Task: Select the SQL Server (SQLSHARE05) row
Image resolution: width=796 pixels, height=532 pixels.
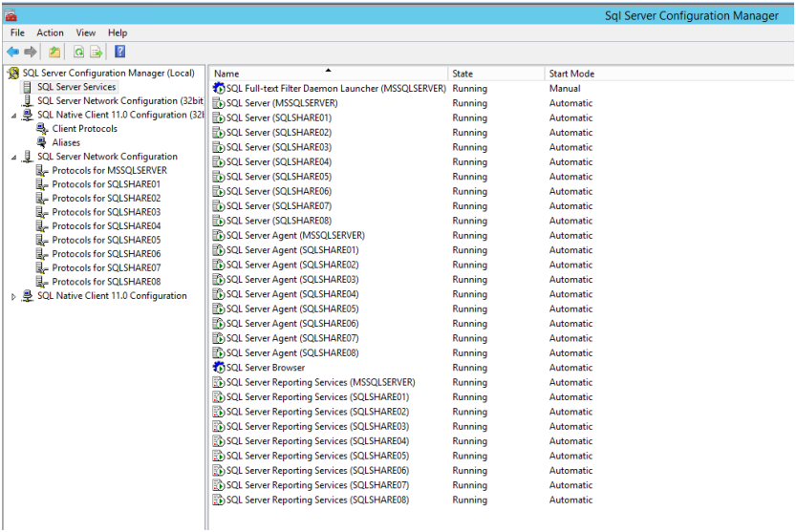Action: [402, 177]
